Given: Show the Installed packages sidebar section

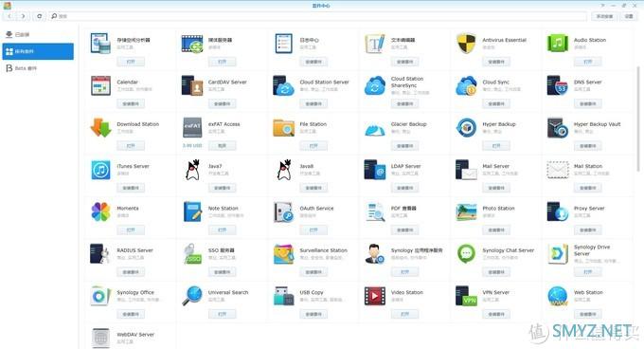Looking at the screenshot, I should [x=37, y=34].
